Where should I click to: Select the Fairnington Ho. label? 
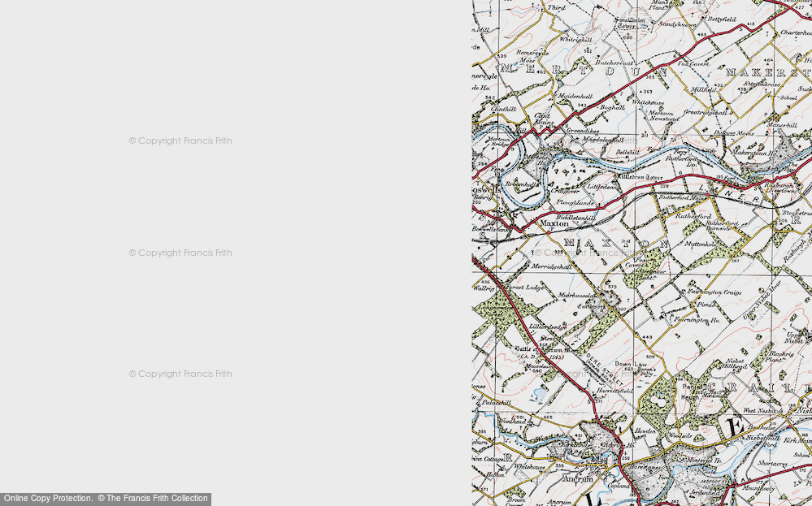coord(697,320)
